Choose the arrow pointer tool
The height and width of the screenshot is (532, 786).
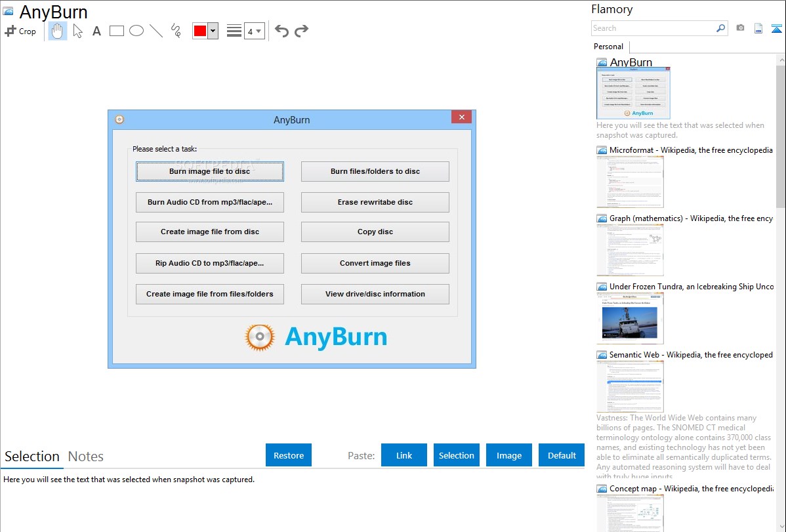[77, 31]
